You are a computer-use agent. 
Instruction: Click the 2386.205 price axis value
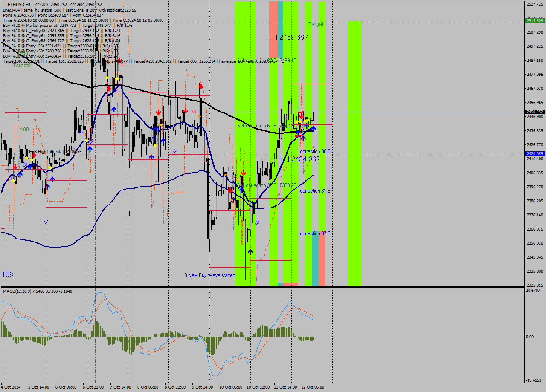[535, 201]
